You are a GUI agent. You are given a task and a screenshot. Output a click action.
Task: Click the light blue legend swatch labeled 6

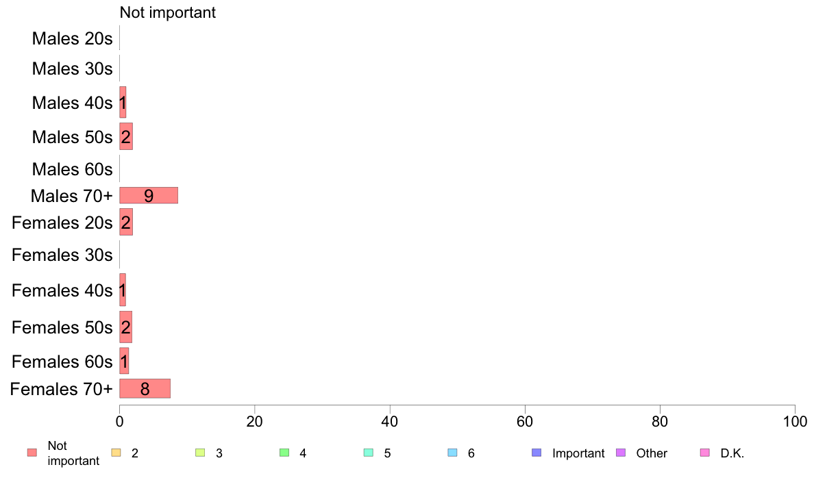tap(453, 453)
